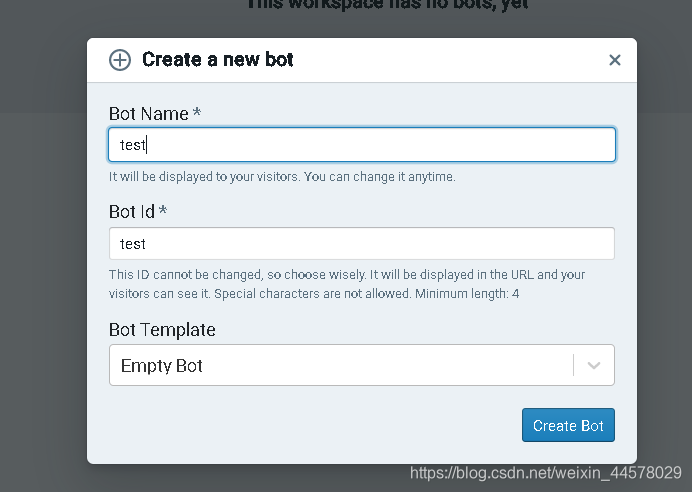Click into the Bot Id input field
This screenshot has width=692, height=492.
coord(362,244)
